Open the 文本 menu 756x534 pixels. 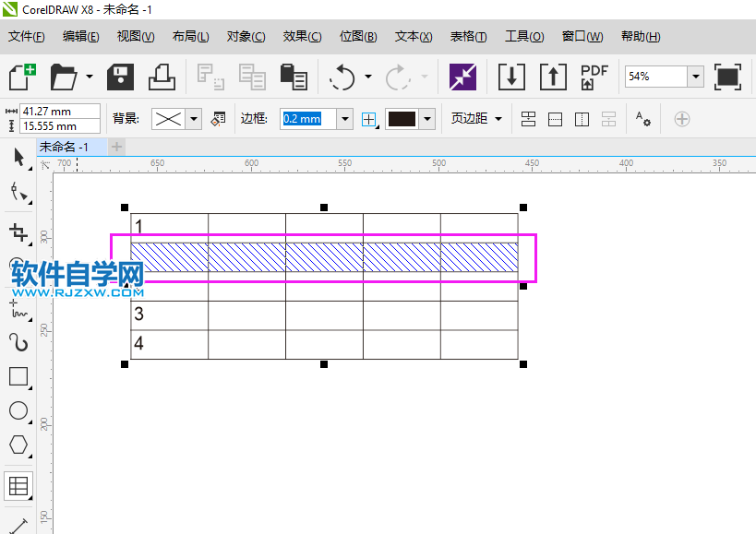[x=414, y=37]
